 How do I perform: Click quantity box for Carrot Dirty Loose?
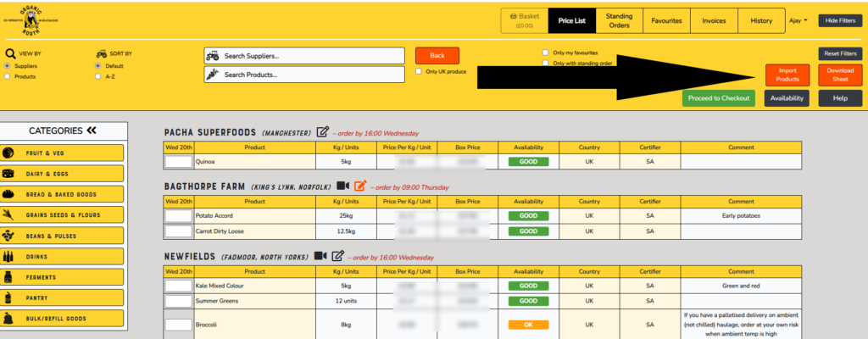[x=179, y=231]
